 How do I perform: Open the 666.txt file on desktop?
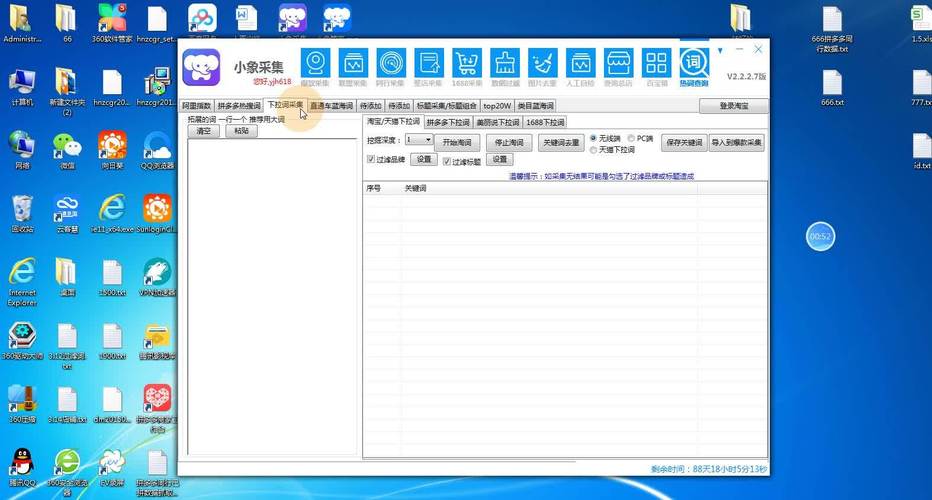[832, 87]
